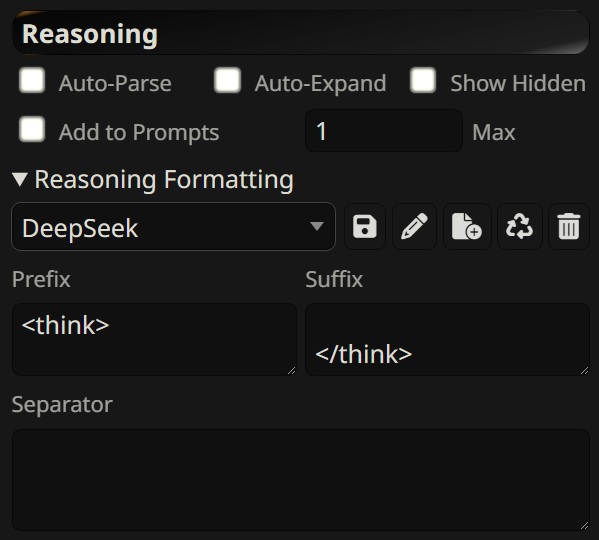599x540 pixels.
Task: Toggle the Add to Prompts checkbox
Action: [x=32, y=129]
